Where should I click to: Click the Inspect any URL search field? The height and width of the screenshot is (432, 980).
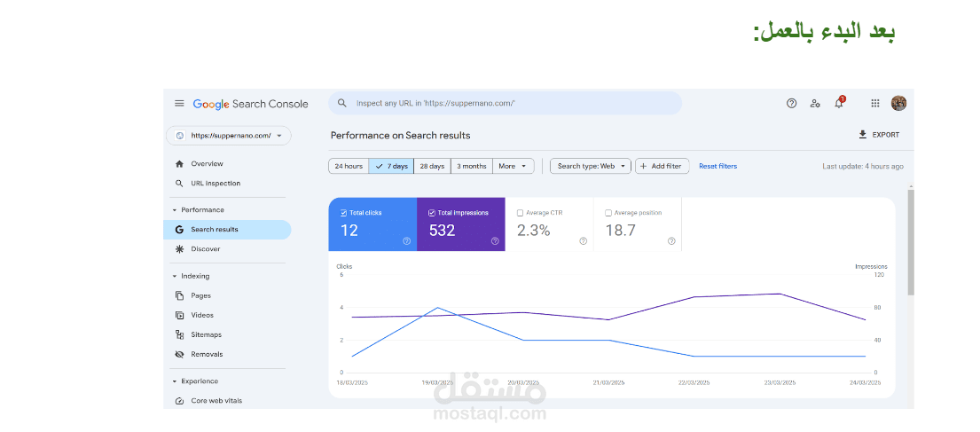505,103
